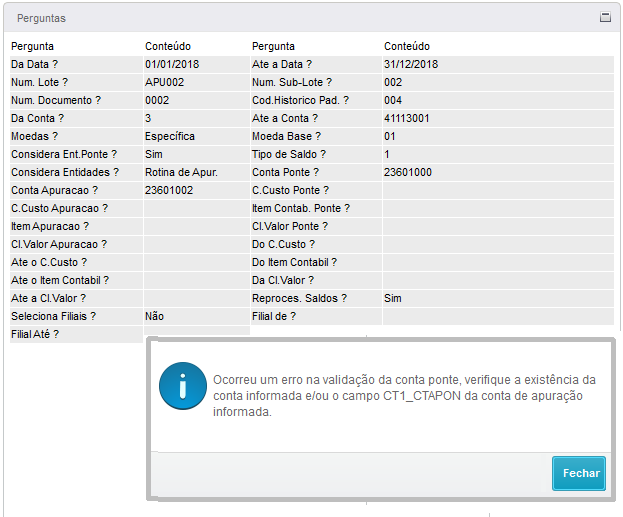The height and width of the screenshot is (517, 623).
Task: Click the error message text about CT1_CTAPON
Action: (404, 396)
